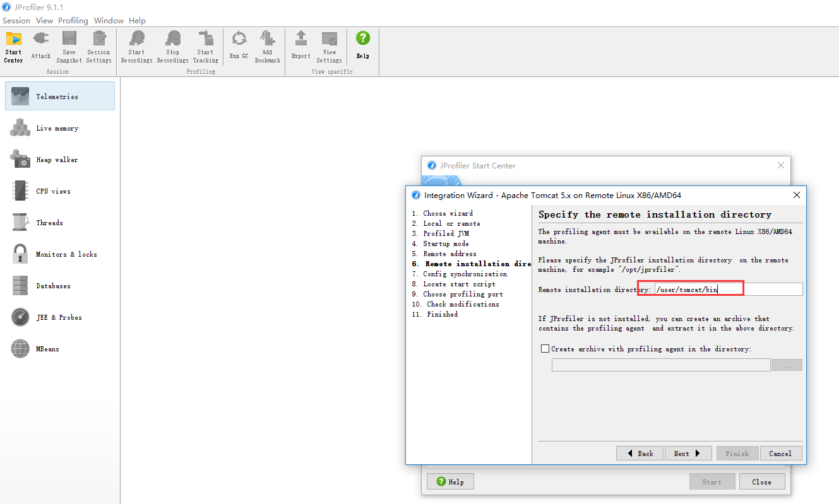Click the disabled Finish button
839x504 pixels.
coord(737,453)
